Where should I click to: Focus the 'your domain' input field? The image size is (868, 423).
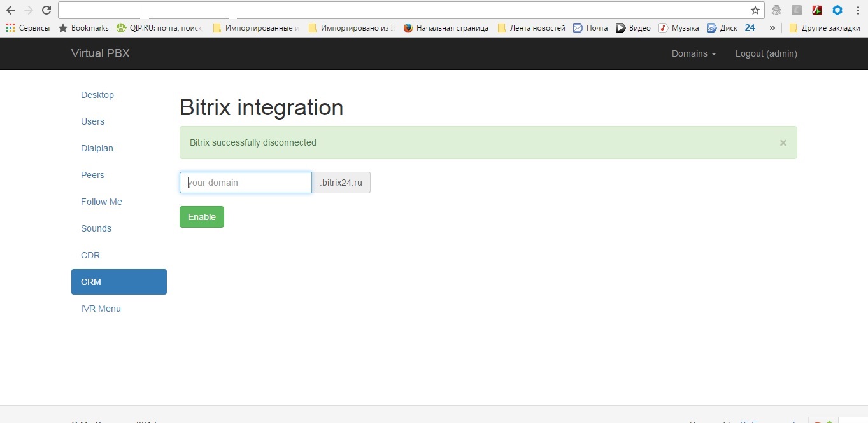click(x=246, y=183)
